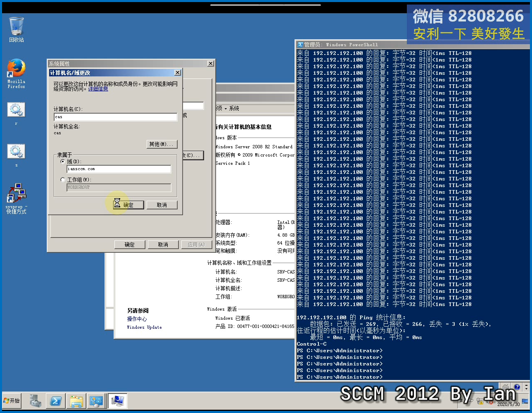
Task: Open the 详细信息 link
Action: click(98, 89)
